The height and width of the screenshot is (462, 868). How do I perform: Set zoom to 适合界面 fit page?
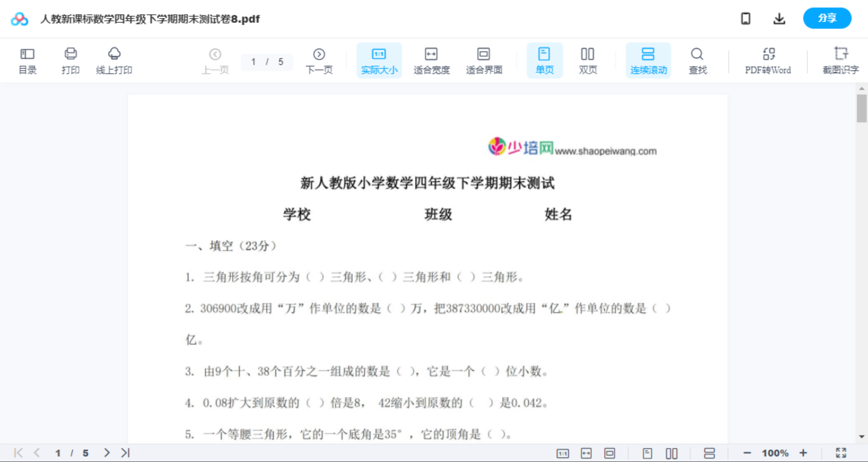tap(484, 60)
